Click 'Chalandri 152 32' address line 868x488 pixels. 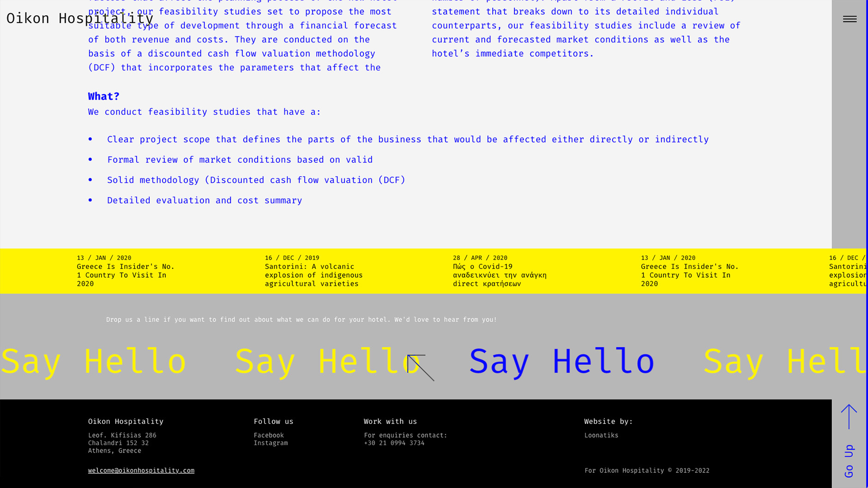tap(119, 443)
